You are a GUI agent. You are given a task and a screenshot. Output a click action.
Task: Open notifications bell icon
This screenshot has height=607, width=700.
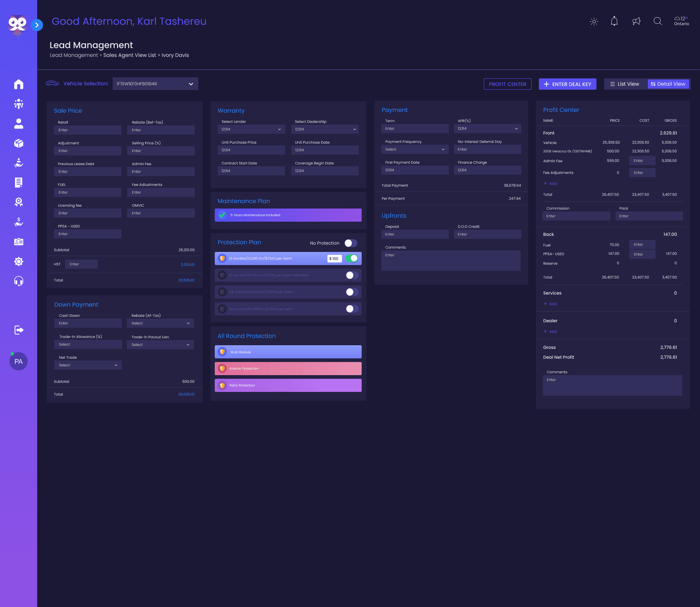coord(614,21)
